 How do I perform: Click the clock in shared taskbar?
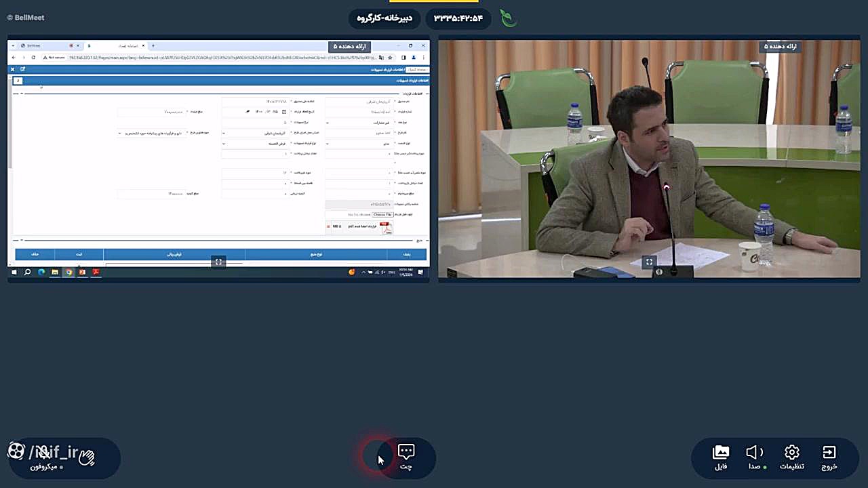pos(405,272)
